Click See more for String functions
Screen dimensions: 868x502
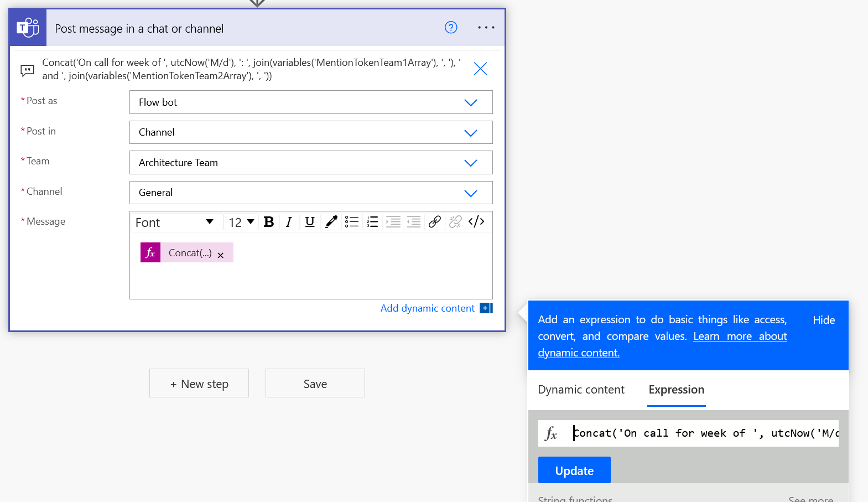coord(810,499)
